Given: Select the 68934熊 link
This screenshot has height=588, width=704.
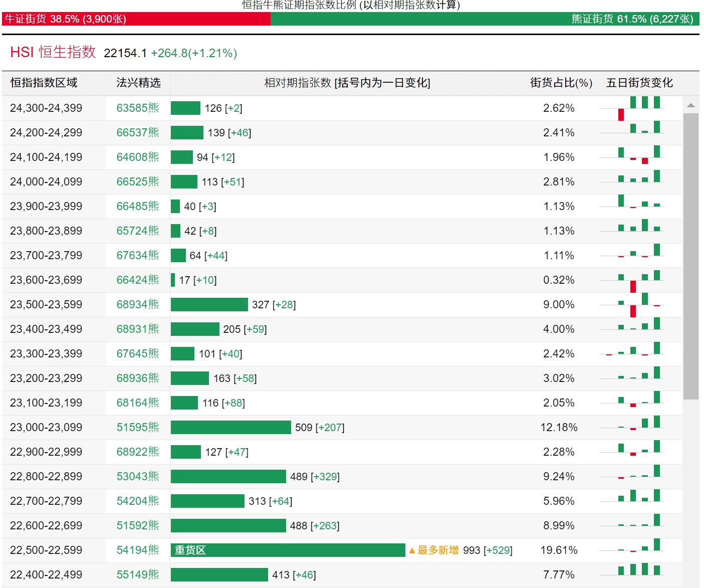Looking at the screenshot, I should (x=137, y=305).
